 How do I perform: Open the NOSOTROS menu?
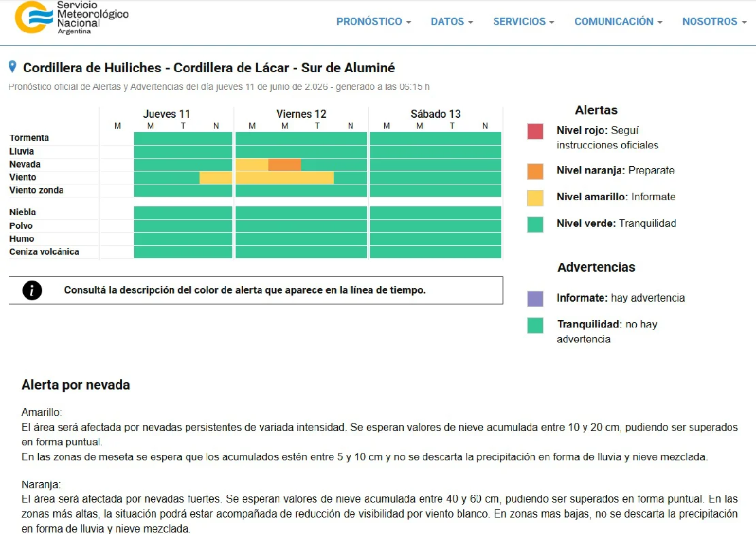click(x=714, y=22)
